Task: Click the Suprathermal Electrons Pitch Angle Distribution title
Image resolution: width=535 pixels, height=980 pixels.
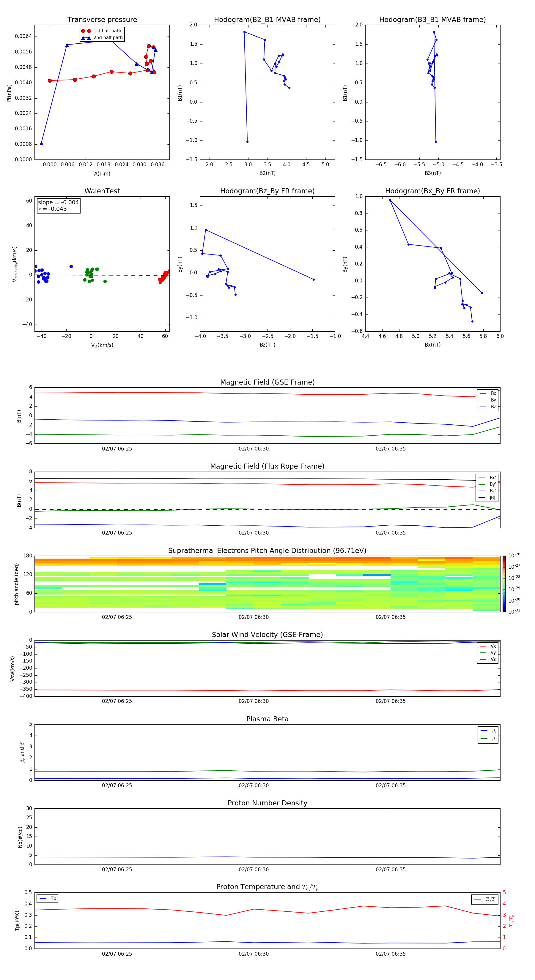Action: point(267,551)
